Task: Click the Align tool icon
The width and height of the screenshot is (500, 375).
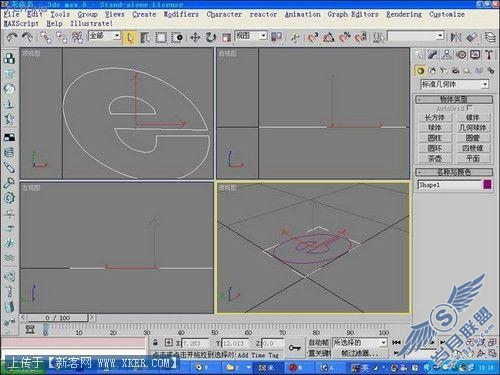Action: [x=471, y=37]
